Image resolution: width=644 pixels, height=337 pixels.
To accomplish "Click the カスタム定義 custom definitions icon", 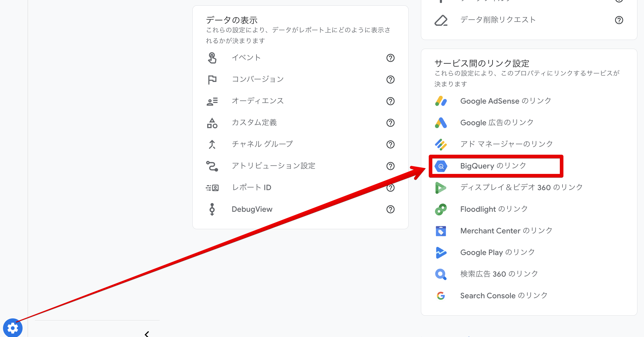I will [x=212, y=123].
